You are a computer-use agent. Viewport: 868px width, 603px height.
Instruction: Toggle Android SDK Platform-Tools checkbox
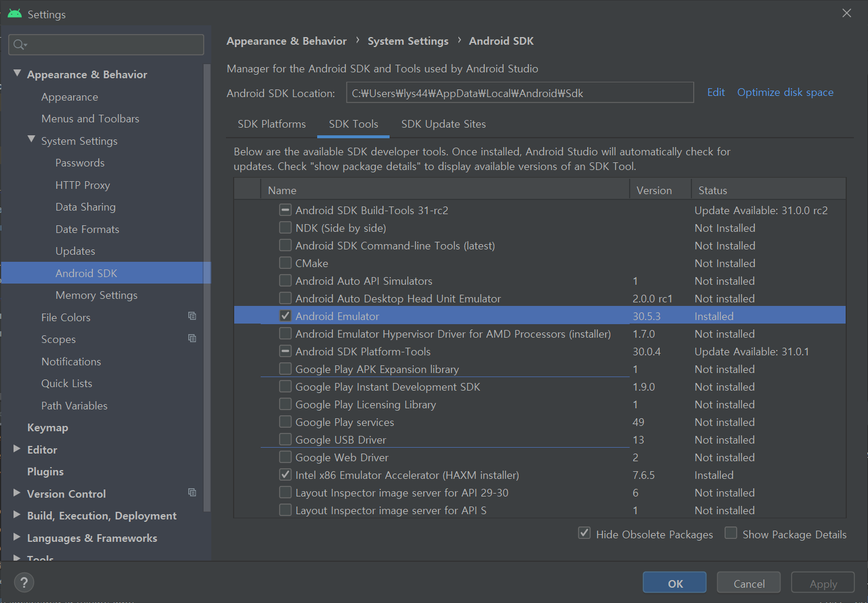[285, 351]
